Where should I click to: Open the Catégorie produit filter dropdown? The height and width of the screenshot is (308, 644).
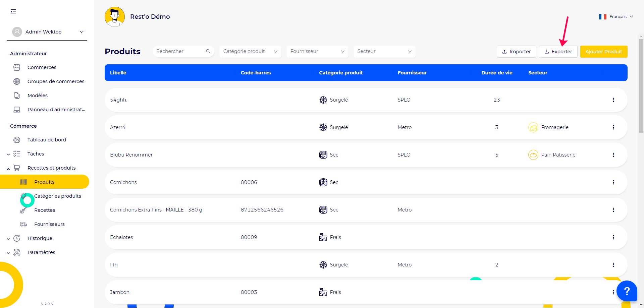pos(250,51)
